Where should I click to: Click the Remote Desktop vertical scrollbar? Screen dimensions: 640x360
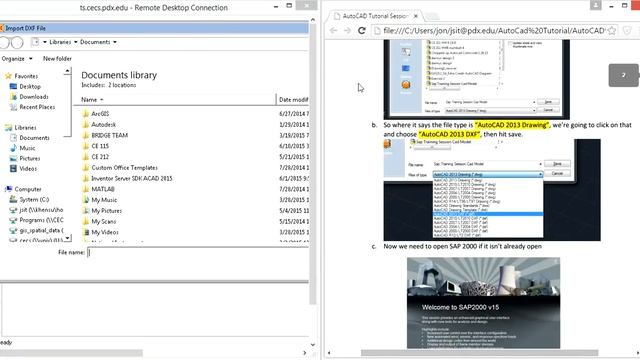click(x=313, y=163)
